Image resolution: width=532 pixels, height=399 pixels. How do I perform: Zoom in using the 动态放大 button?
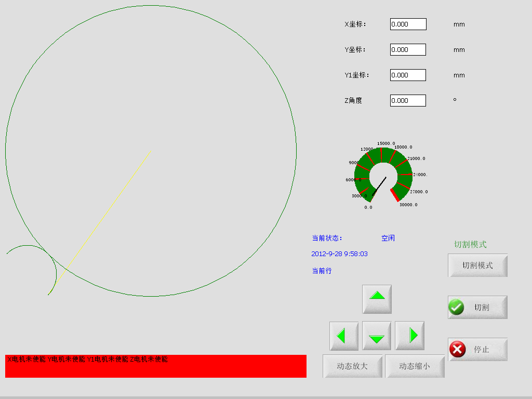tap(352, 366)
